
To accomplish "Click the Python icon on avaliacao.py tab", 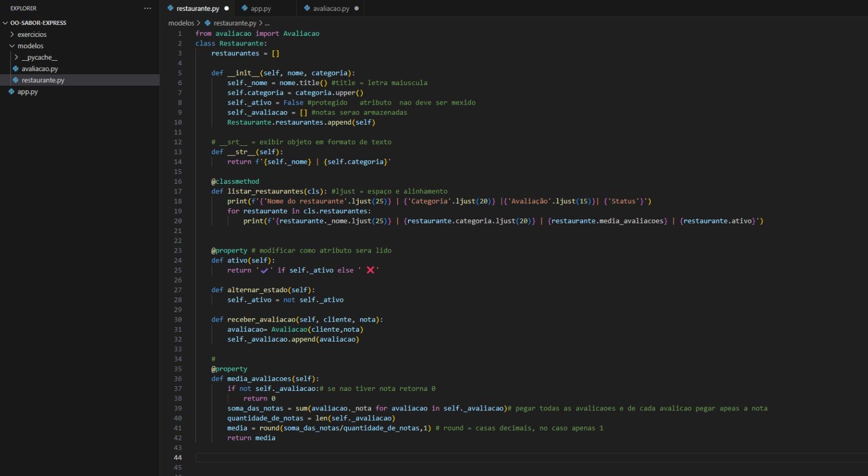I will (x=307, y=8).
